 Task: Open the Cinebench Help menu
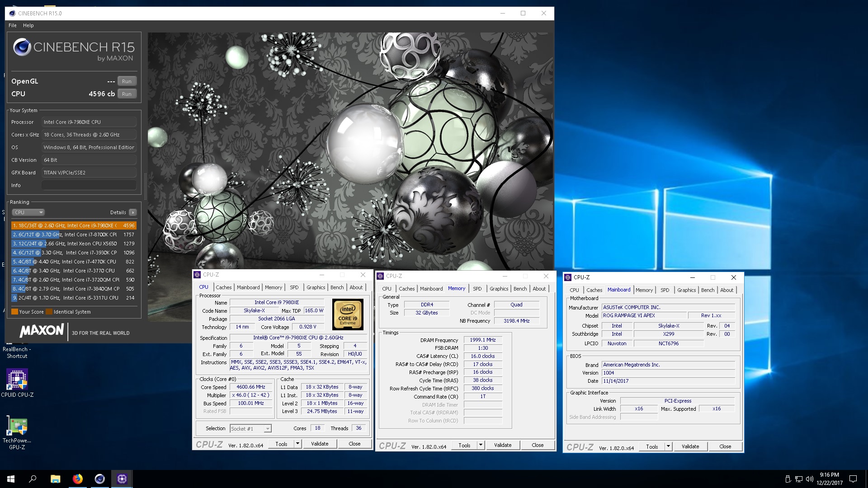point(28,25)
